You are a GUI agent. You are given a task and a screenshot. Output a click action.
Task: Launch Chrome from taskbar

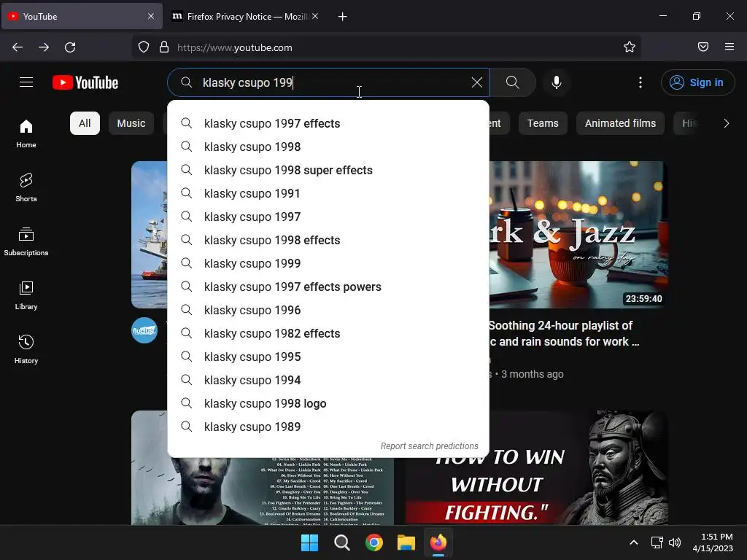(x=374, y=542)
